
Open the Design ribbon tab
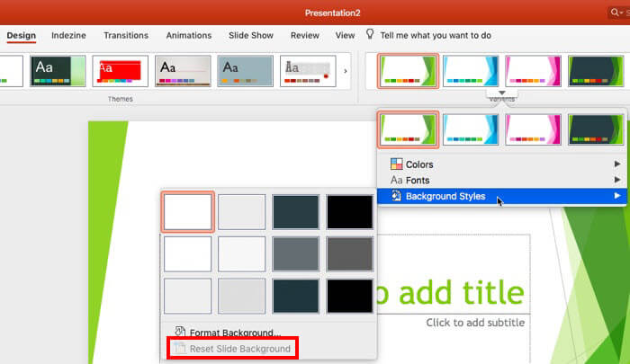(x=22, y=35)
